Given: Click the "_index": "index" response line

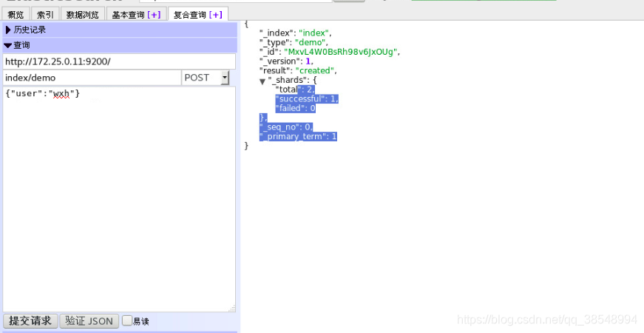Looking at the screenshot, I should pyautogui.click(x=295, y=33).
